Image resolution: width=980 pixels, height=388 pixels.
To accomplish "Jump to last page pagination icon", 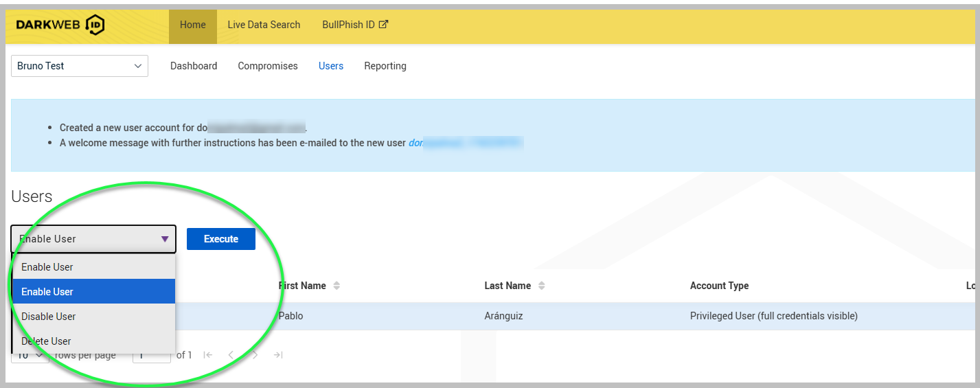I will click(x=277, y=355).
